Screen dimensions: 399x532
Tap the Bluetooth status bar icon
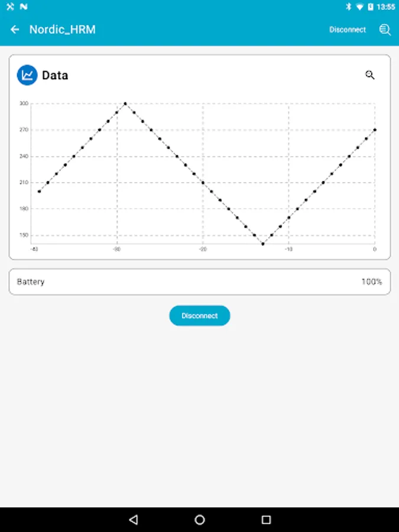pyautogui.click(x=348, y=7)
